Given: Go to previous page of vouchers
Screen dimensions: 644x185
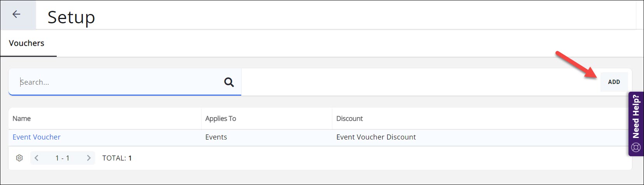Looking at the screenshot, I should 37,158.
